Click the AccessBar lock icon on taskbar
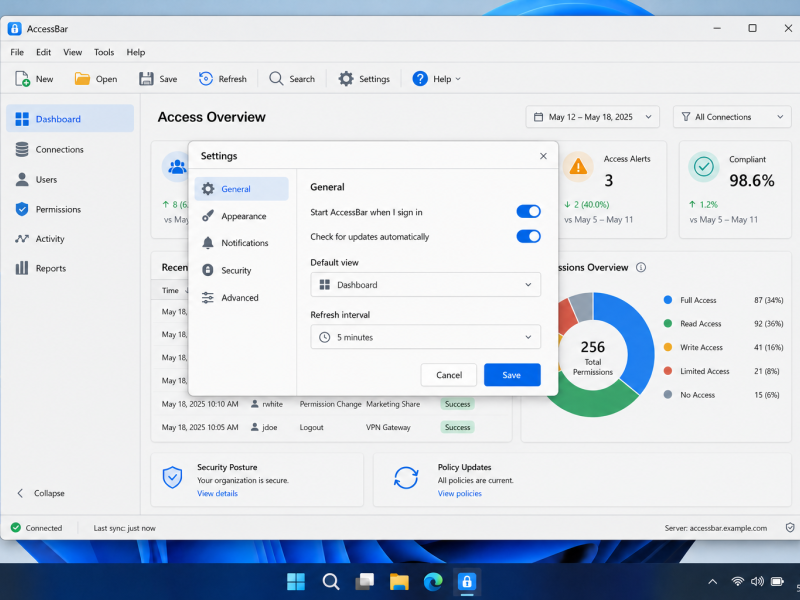The height and width of the screenshot is (600, 800). pyautogui.click(x=466, y=581)
